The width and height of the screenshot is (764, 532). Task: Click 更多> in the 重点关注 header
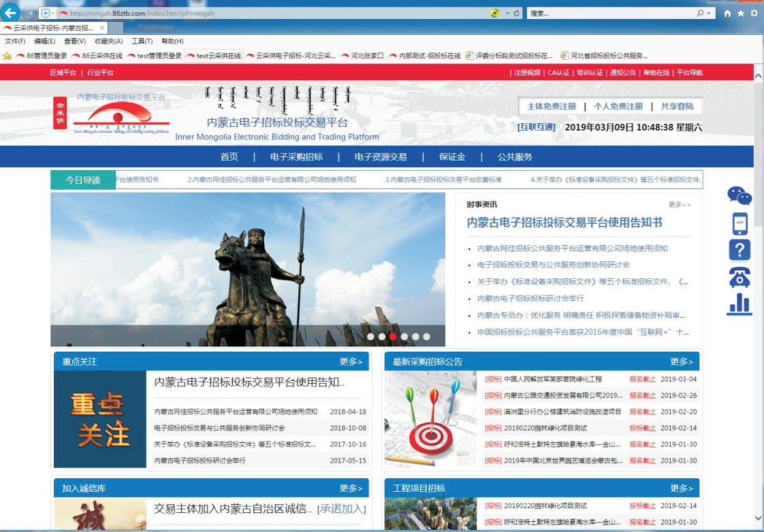[x=351, y=362]
